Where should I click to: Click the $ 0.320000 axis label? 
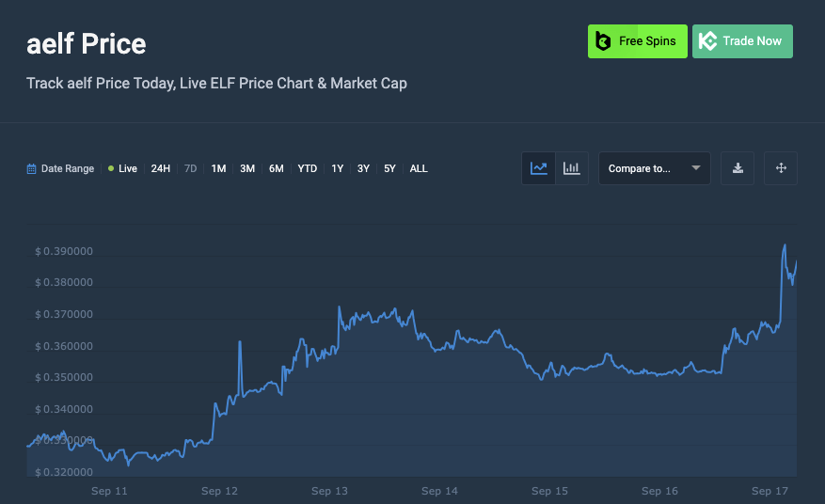pos(64,472)
